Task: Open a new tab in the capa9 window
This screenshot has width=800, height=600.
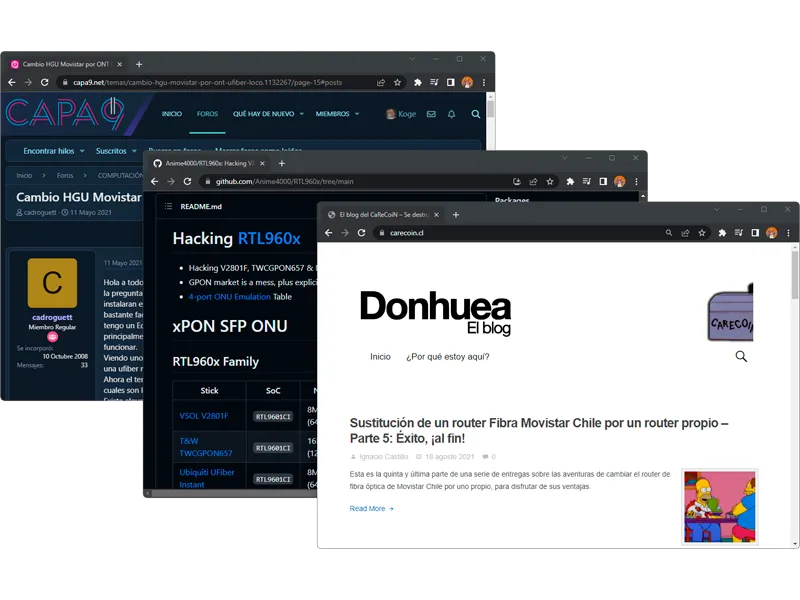Action: [139, 64]
